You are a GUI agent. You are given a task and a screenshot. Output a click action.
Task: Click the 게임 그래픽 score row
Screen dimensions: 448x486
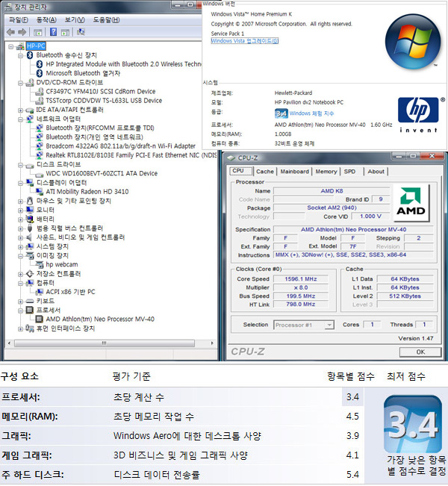[182, 455]
